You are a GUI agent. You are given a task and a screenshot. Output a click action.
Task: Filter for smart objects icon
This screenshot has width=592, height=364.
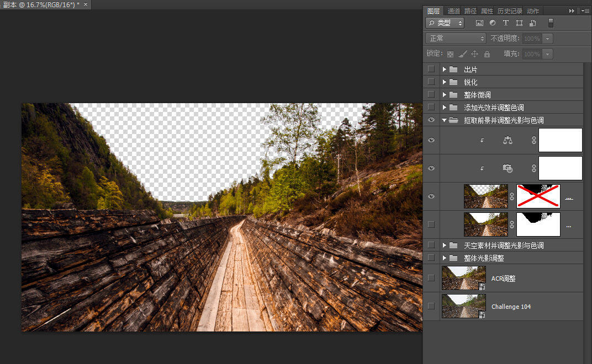click(x=533, y=23)
